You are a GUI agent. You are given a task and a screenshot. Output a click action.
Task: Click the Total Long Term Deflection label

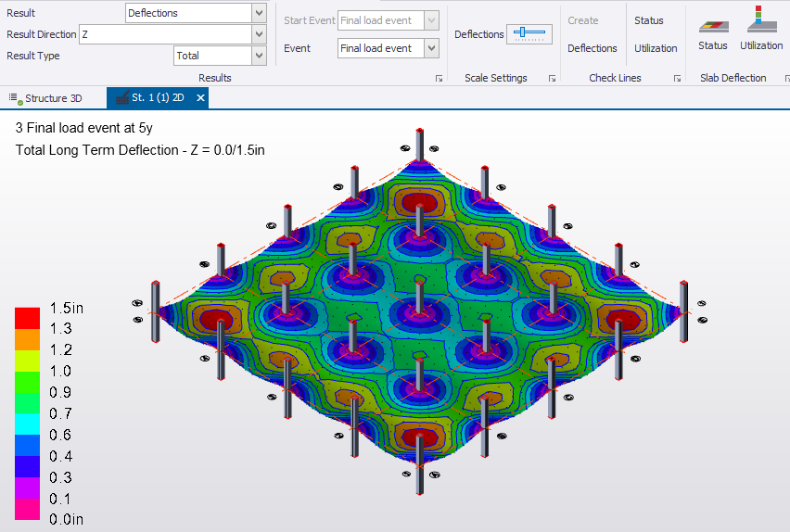coord(141,149)
